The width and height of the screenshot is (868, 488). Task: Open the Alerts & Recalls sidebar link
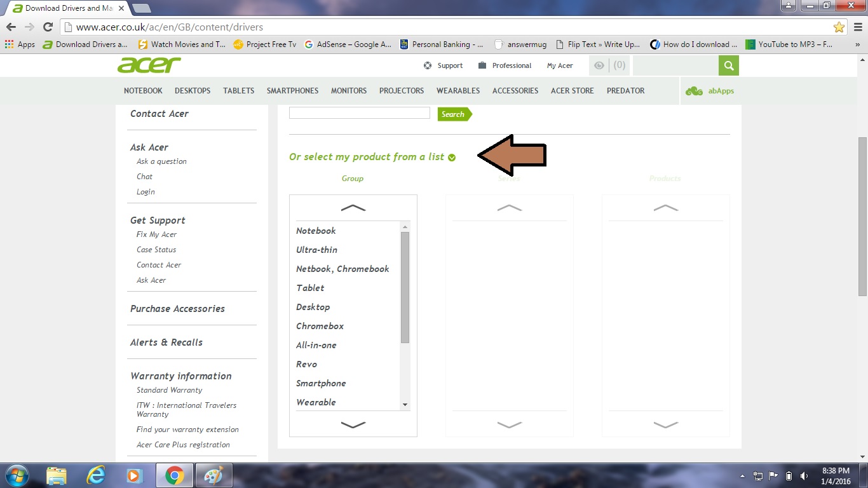(x=166, y=342)
